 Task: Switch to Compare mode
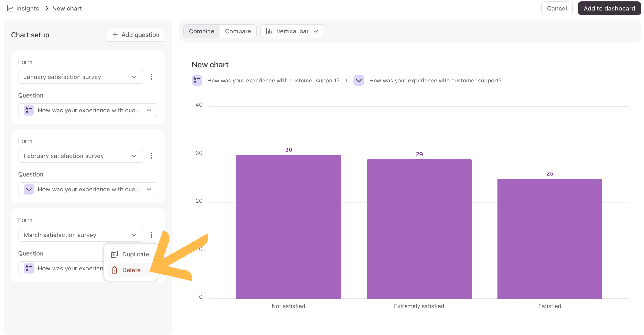point(238,31)
